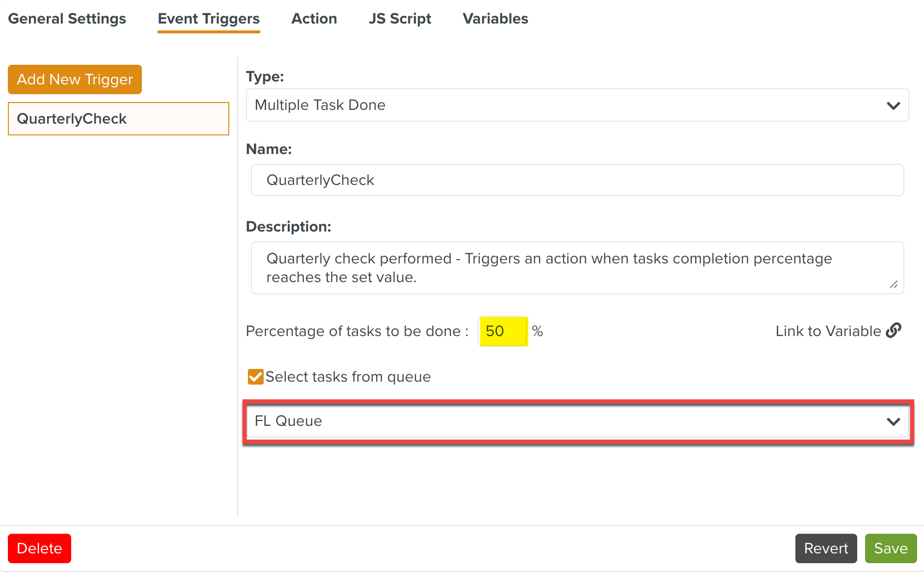Image resolution: width=924 pixels, height=573 pixels.
Task: Toggle the Select tasks from queue checkbox
Action: (x=255, y=377)
